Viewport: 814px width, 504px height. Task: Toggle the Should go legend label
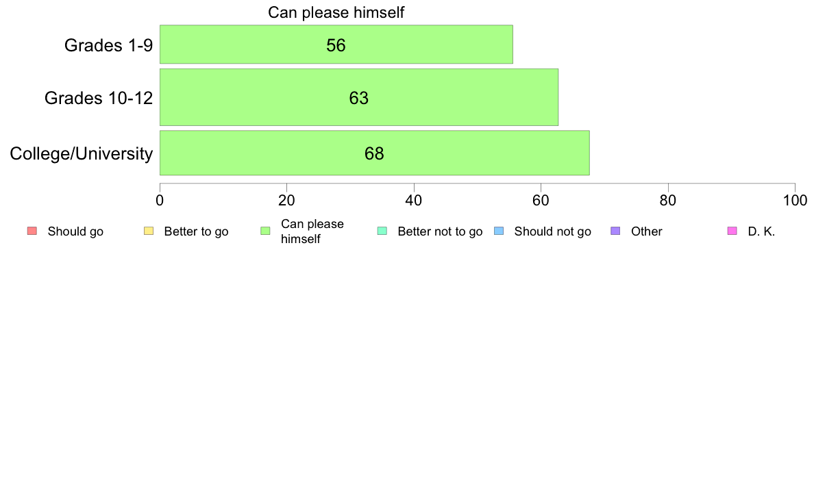click(x=75, y=231)
